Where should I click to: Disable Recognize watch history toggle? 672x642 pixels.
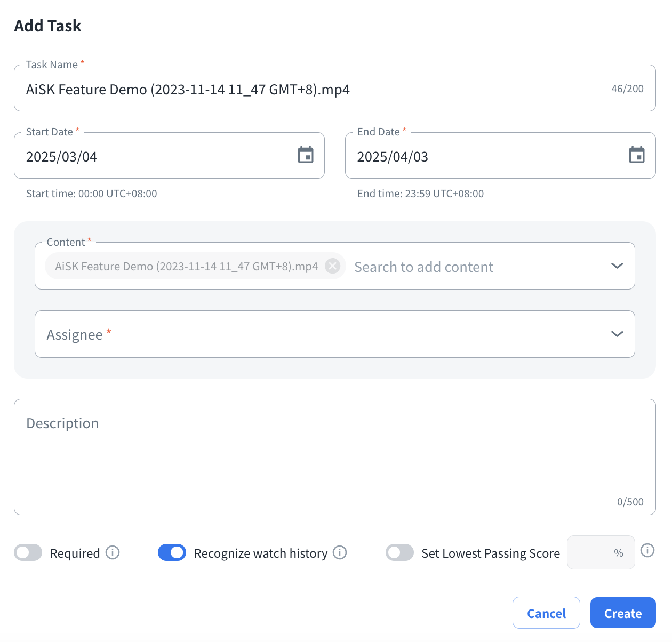coord(172,553)
